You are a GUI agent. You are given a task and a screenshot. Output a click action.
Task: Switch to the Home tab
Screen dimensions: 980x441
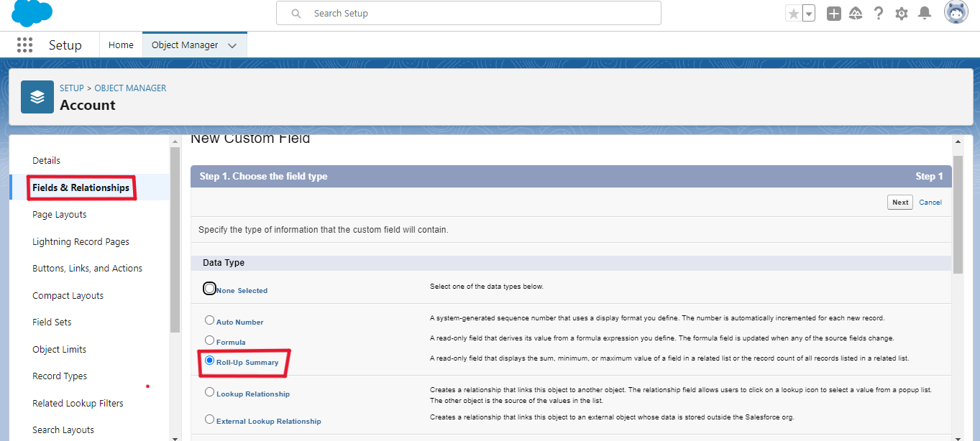point(121,45)
